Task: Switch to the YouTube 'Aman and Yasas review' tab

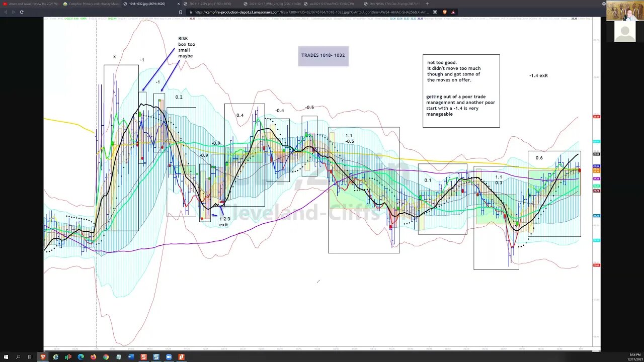Action: (31, 4)
